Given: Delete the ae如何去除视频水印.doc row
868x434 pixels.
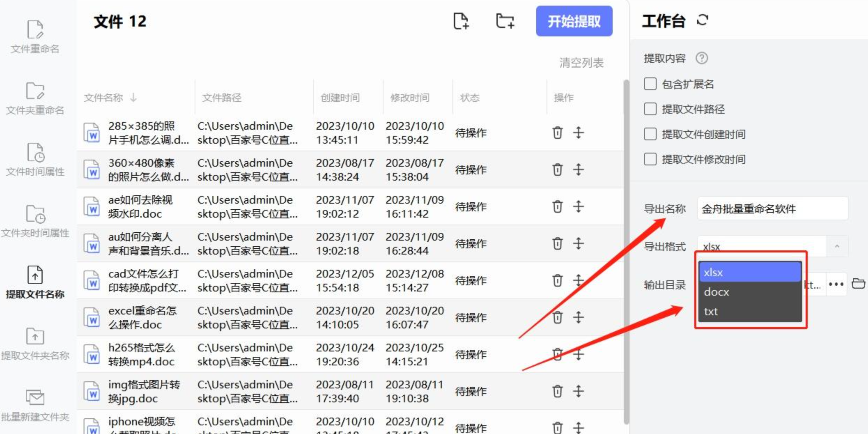Looking at the screenshot, I should (x=557, y=207).
